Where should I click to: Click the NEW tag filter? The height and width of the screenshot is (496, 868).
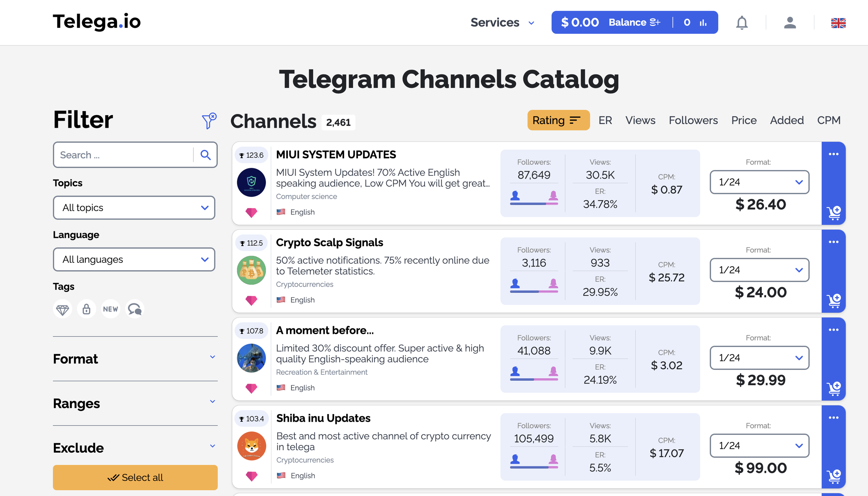pos(110,308)
